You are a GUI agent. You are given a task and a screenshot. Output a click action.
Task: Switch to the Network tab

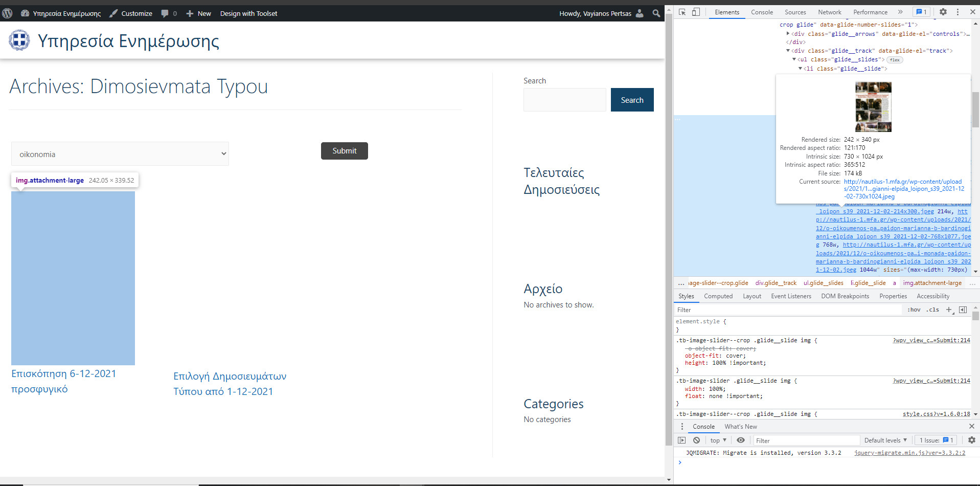tap(829, 12)
